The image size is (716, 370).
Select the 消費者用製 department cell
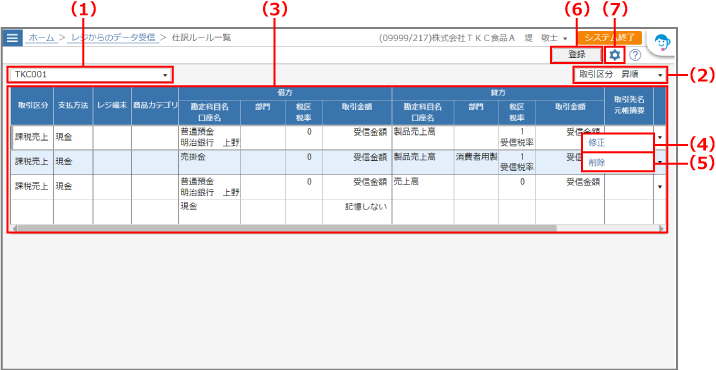[x=476, y=162]
